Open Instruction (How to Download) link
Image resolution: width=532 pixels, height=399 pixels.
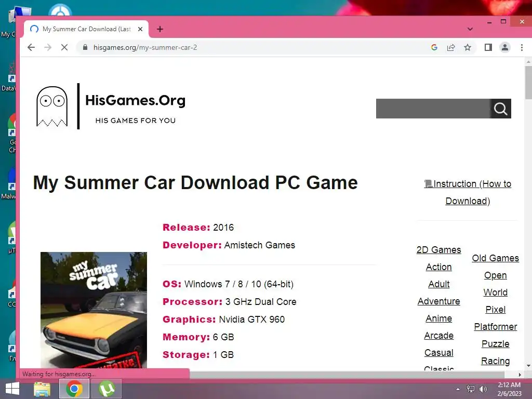(468, 192)
